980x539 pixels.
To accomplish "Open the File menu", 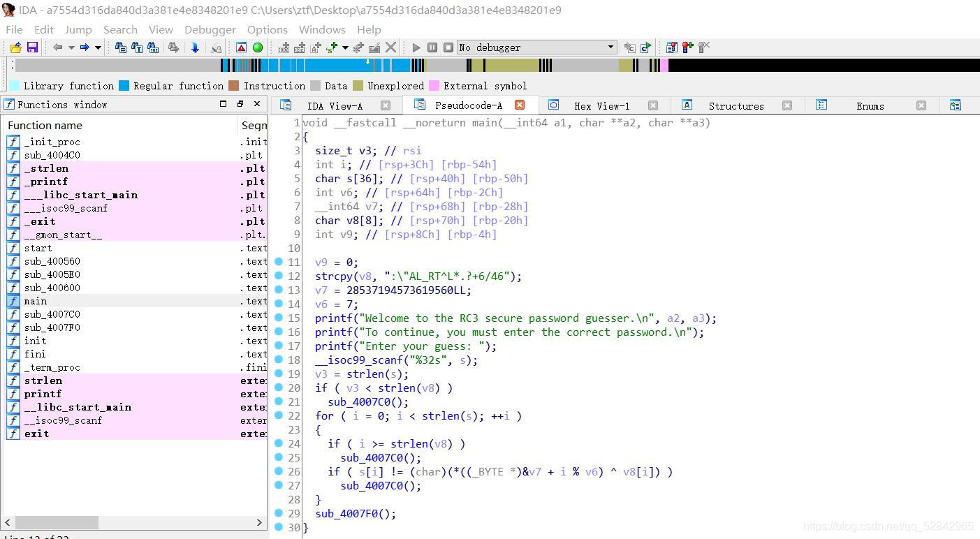I will tap(14, 29).
